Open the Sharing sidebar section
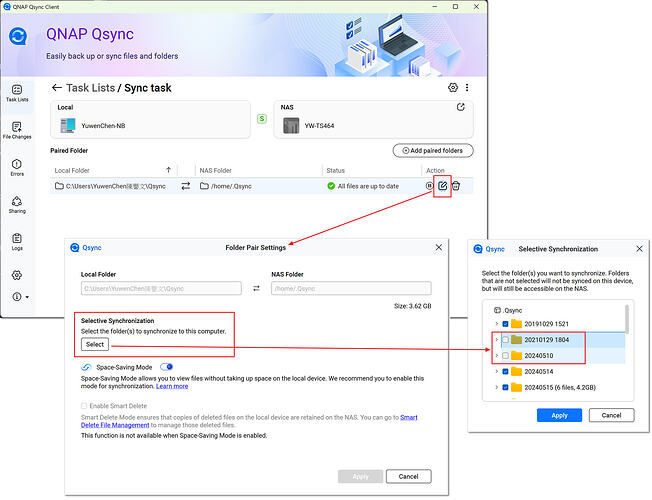The width and height of the screenshot is (652, 500). click(x=17, y=204)
